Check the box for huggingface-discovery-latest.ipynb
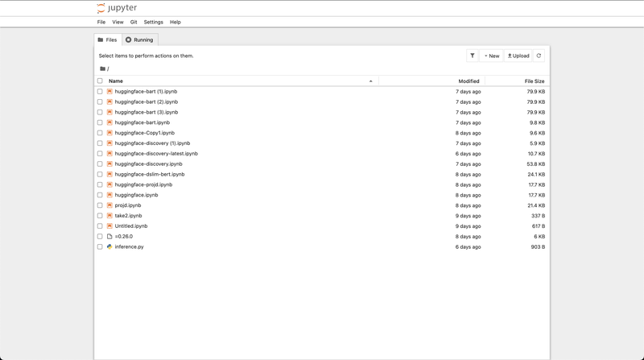The width and height of the screenshot is (644, 360). (x=100, y=154)
